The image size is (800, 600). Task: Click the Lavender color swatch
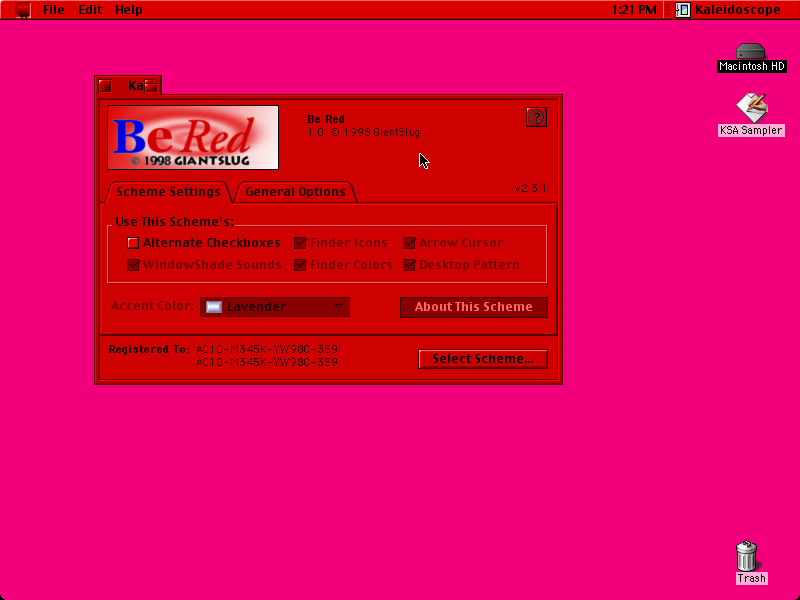214,307
